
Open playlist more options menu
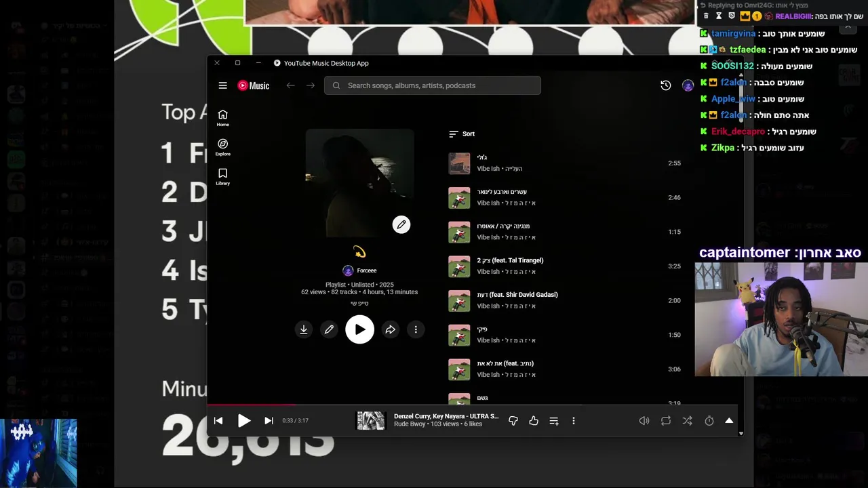pyautogui.click(x=416, y=329)
